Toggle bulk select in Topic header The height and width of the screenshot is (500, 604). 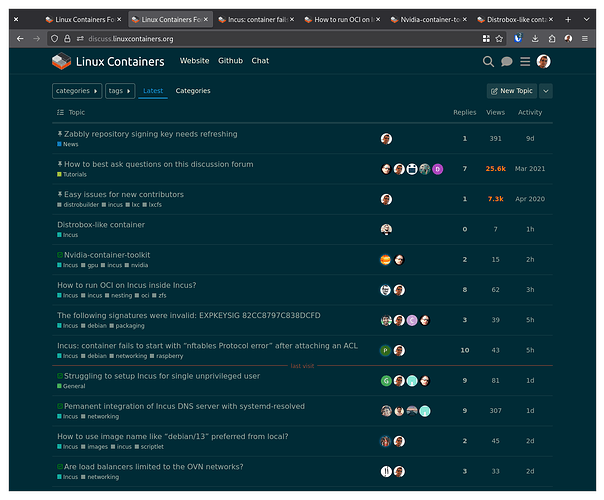tap(60, 113)
